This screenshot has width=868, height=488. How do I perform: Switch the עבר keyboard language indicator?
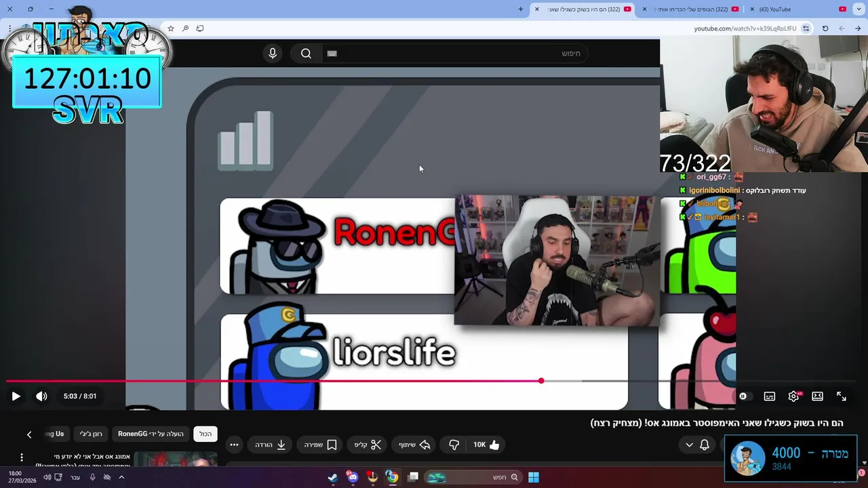point(75,477)
